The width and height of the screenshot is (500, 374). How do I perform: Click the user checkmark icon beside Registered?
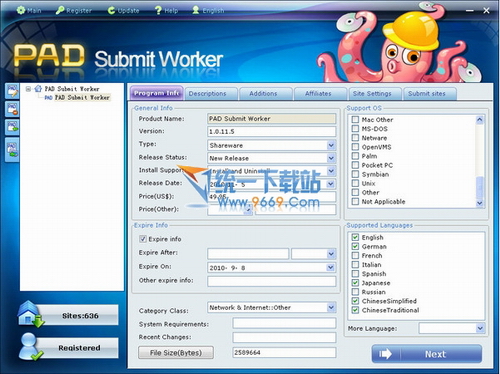click(x=30, y=347)
